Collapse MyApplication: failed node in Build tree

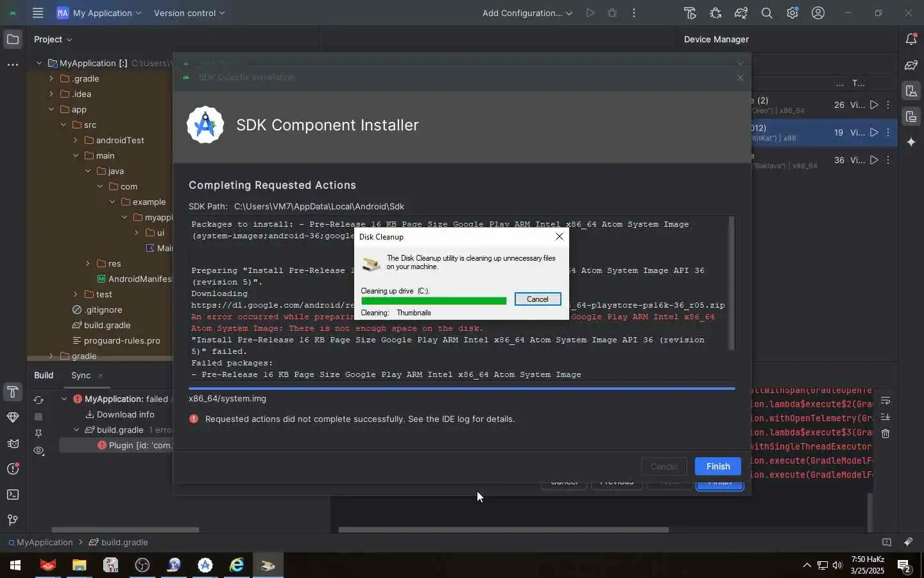click(64, 399)
